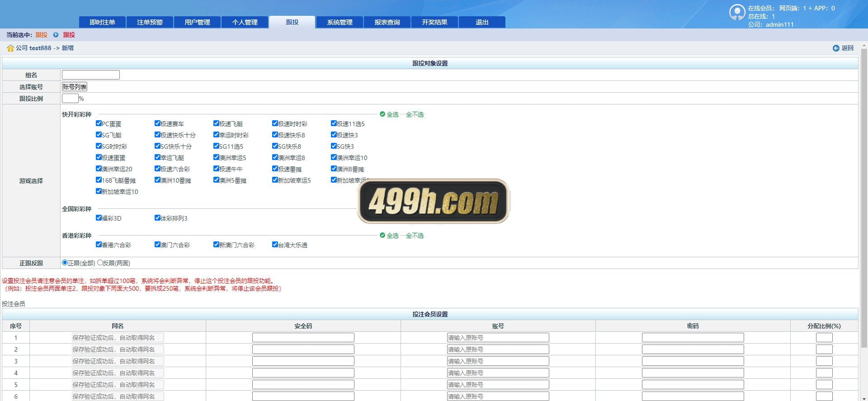Click the green check icon beside 香港彩种 全选
This screenshot has width=868, height=401.
[x=382, y=236]
